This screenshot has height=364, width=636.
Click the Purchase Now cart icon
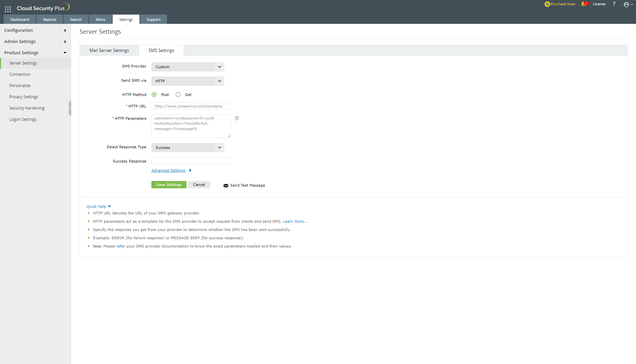[x=547, y=4]
